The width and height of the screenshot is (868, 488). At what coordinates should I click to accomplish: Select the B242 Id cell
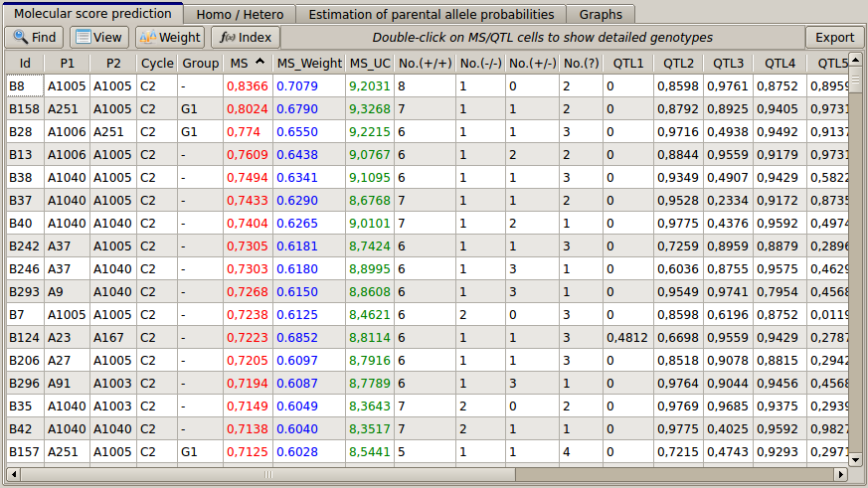(x=25, y=245)
